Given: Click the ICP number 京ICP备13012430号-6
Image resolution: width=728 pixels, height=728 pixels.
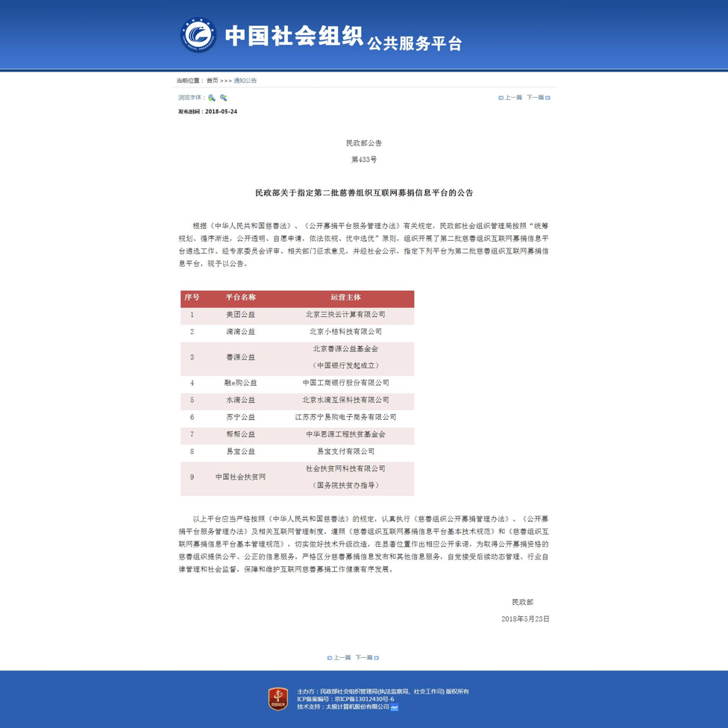Looking at the screenshot, I should click(365, 699).
